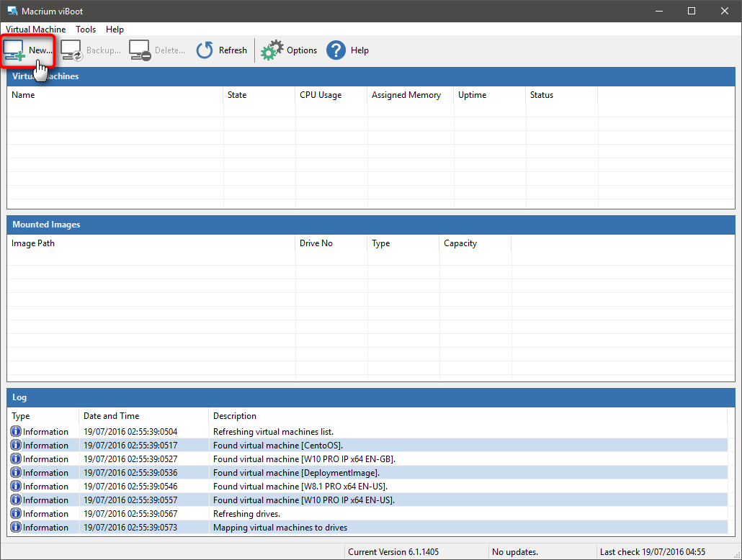Select 'Refreshing drives.' log description
Image resolution: width=742 pixels, height=560 pixels.
[x=246, y=514]
